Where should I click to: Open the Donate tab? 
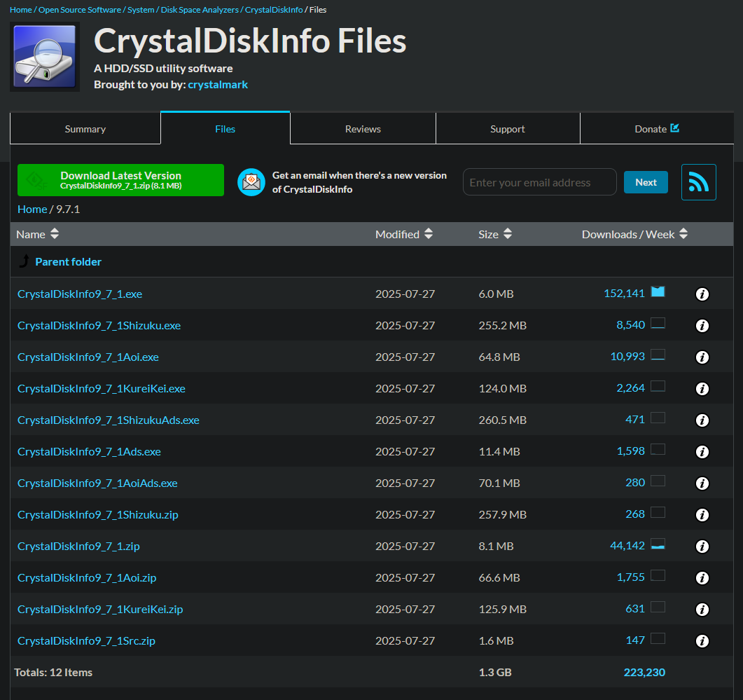(x=657, y=128)
